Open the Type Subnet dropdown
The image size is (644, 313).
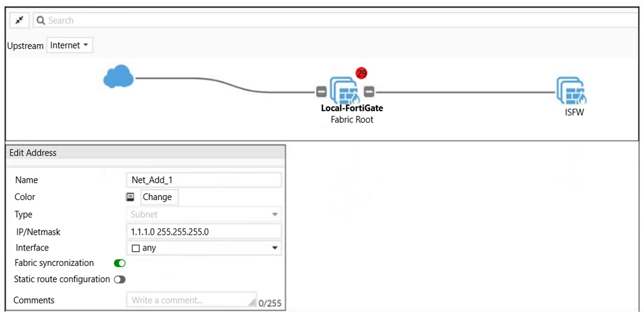[204, 214]
